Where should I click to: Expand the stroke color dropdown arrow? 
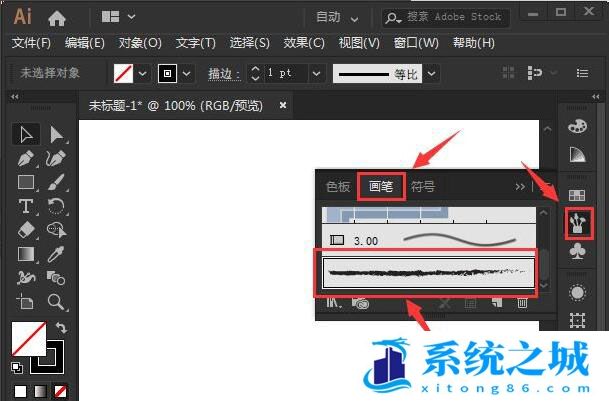click(x=186, y=73)
